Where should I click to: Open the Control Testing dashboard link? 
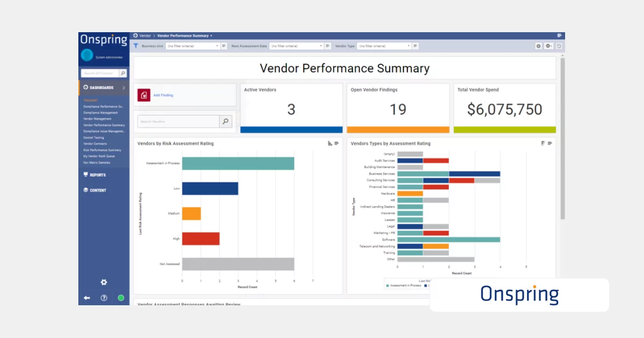coord(94,138)
